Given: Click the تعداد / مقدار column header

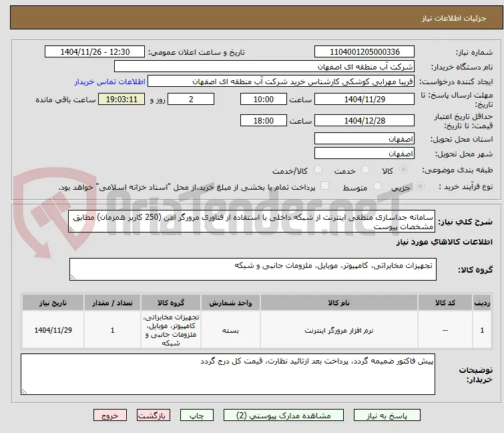Looking at the screenshot, I should tap(113, 303).
